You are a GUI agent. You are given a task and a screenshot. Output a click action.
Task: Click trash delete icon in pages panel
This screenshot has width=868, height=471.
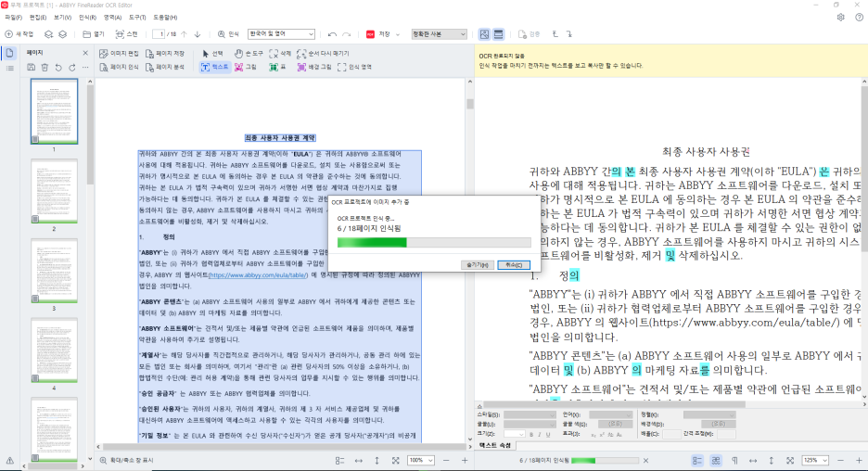[45, 68]
